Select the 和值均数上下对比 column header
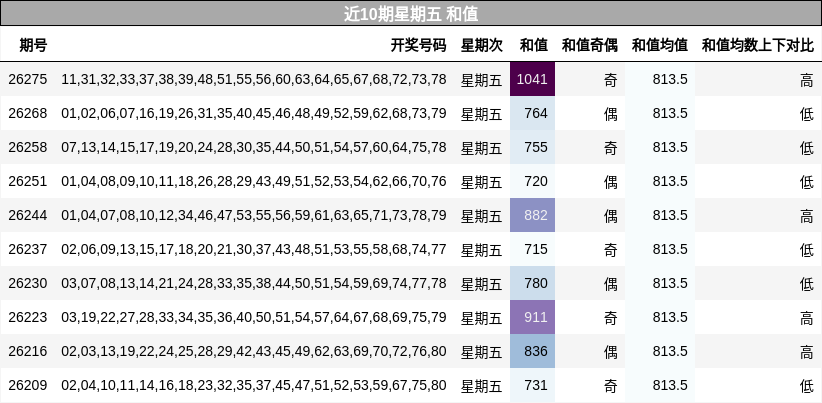Viewport: 822px width, 403px height. pos(758,46)
